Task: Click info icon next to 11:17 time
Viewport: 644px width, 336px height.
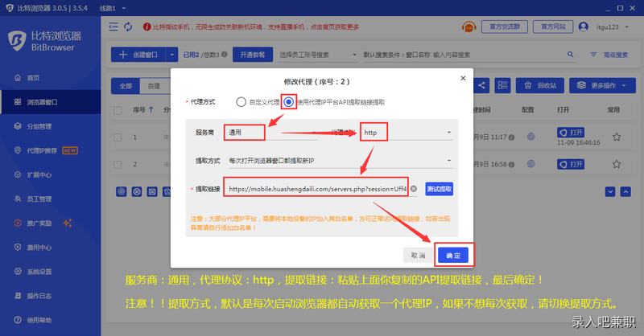Action: [x=511, y=137]
